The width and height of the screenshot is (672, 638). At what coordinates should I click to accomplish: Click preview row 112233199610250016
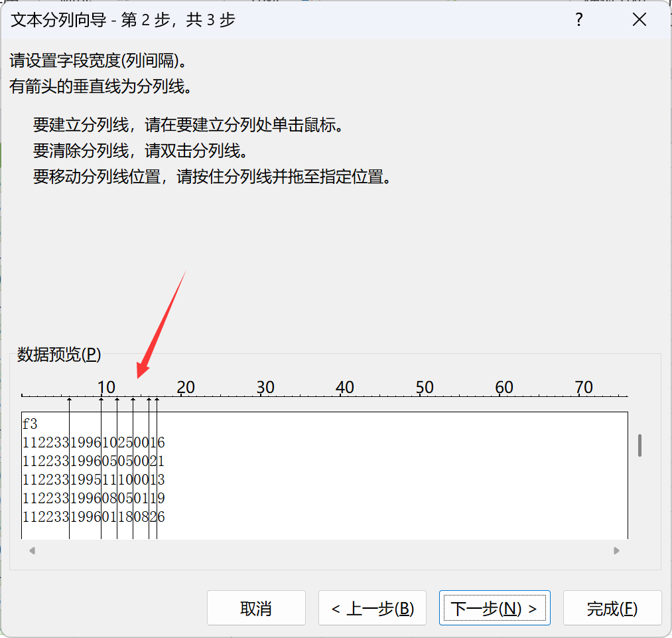point(94,443)
